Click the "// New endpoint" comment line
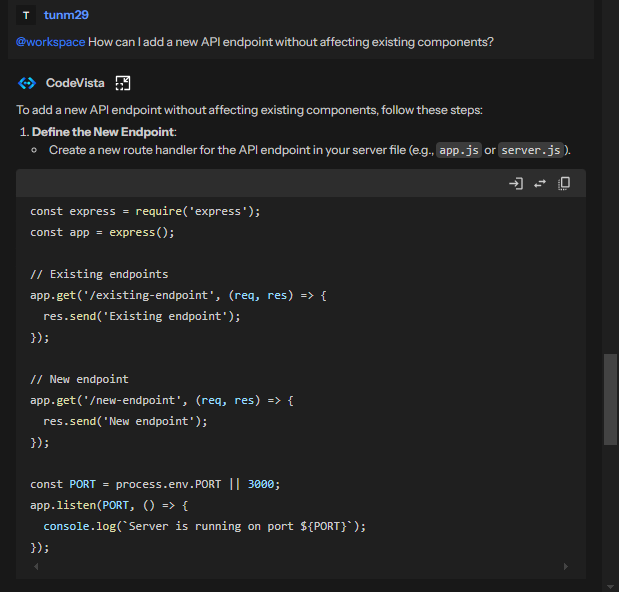This screenshot has height=592, width=619. click(79, 379)
